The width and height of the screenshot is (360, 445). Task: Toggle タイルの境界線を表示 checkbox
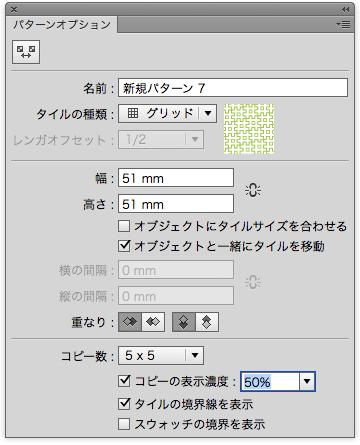tap(124, 404)
